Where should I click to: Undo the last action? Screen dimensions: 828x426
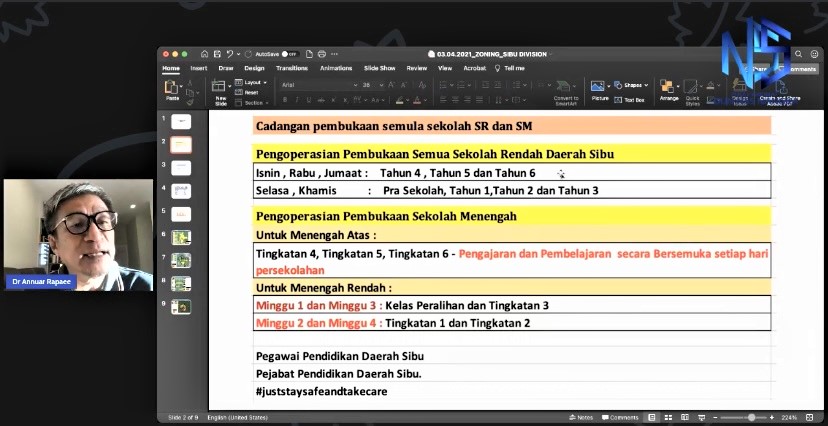(x=230, y=54)
